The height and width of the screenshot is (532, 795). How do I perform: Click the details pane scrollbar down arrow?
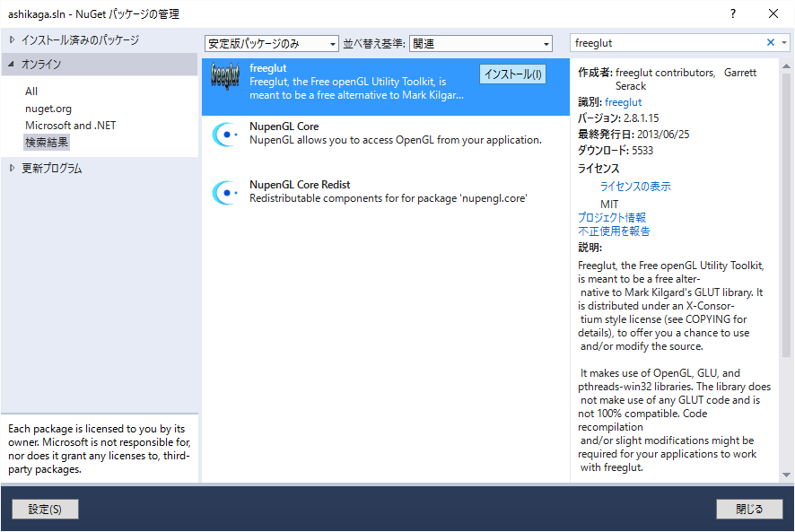click(786, 475)
